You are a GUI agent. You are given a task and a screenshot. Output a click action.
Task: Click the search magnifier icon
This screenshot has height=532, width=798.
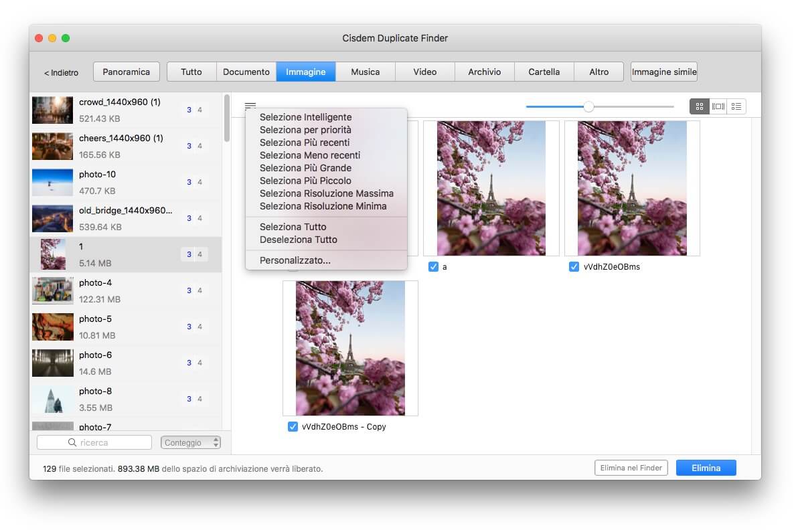point(72,442)
